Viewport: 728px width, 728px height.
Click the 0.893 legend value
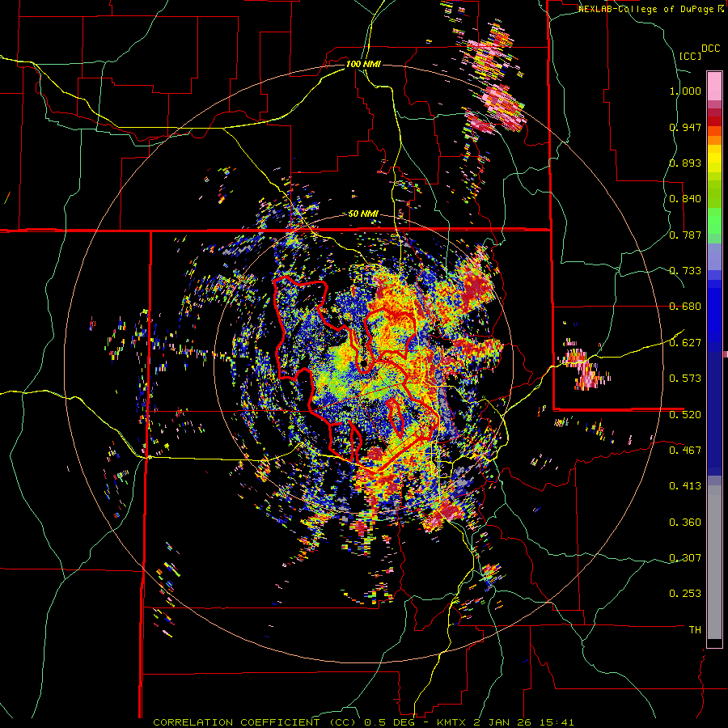click(685, 163)
